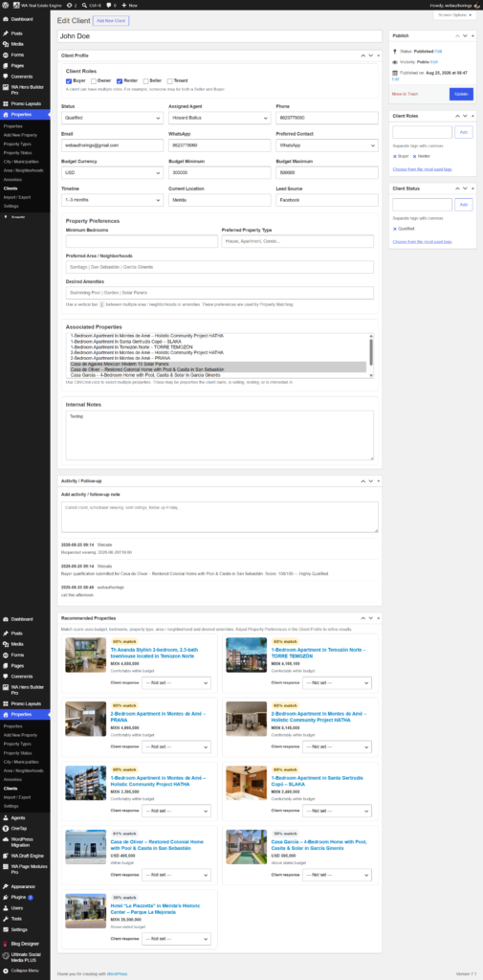Collapse the admin menu with Collapse Menu

tap(25, 970)
